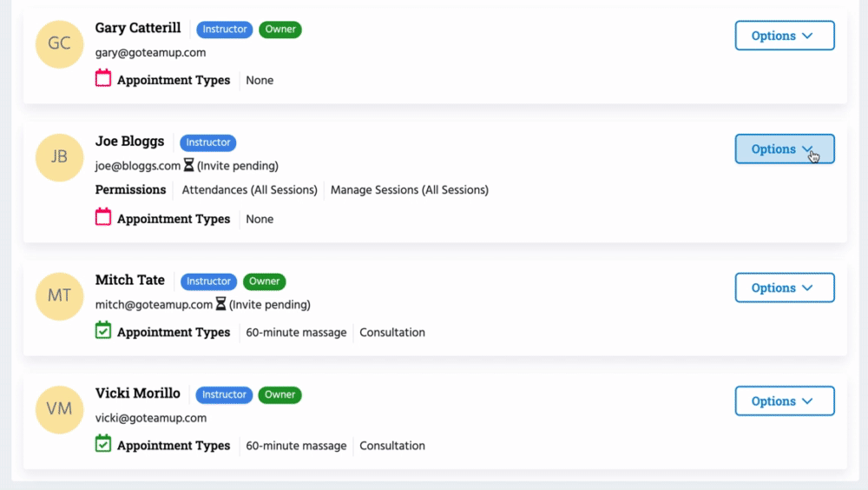Click Manage Sessions (All Sessions) permission
This screenshot has height=490, width=868.
(410, 189)
